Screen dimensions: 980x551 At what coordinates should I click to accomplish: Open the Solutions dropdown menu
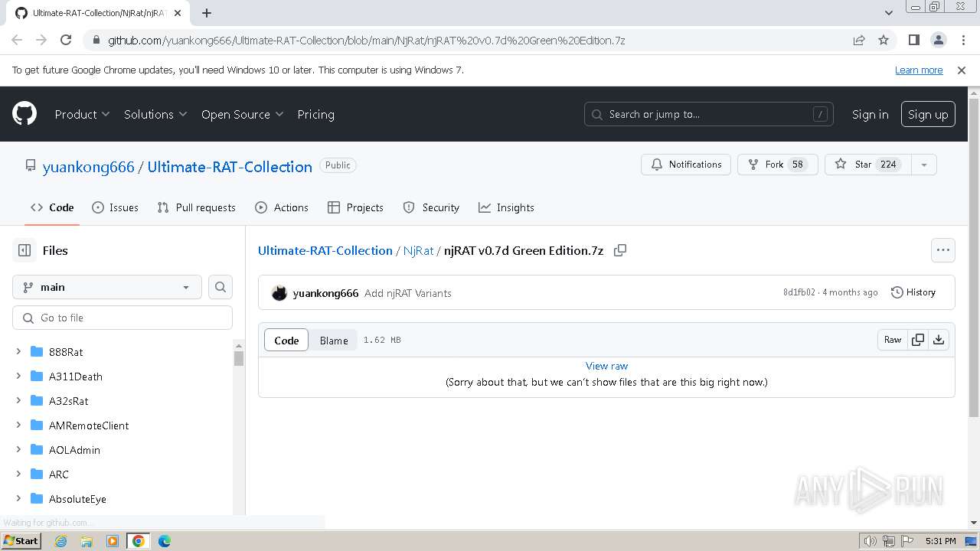click(x=155, y=114)
